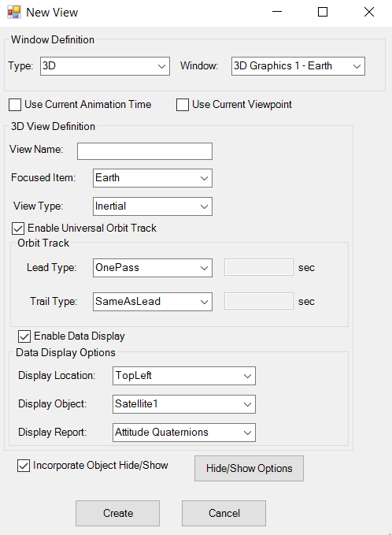
Task: Toggle Incorporate Object Hide/Show checkbox
Action: (x=24, y=466)
